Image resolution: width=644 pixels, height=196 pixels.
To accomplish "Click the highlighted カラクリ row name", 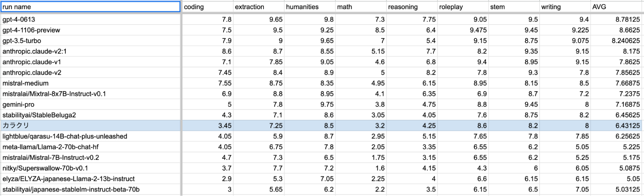I will click(90, 125).
